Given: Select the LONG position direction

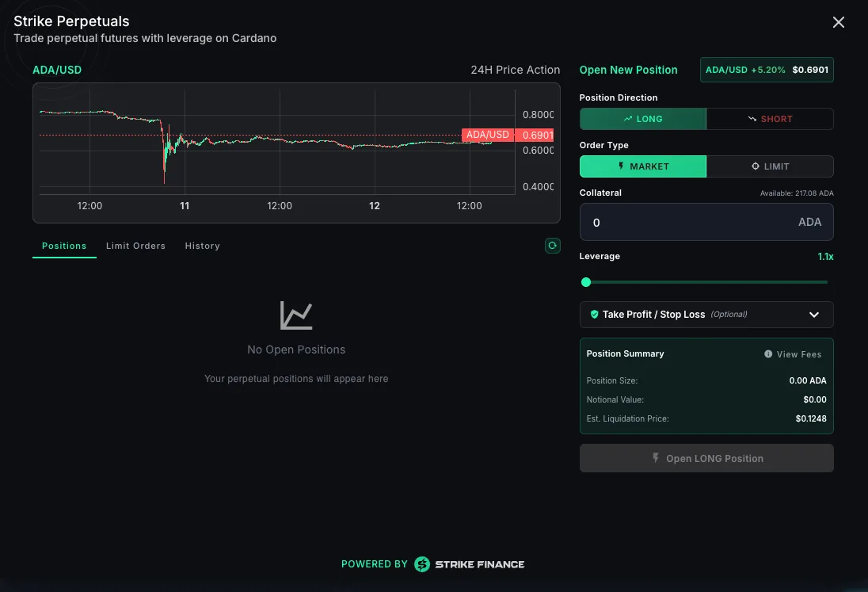Looking at the screenshot, I should tap(643, 119).
